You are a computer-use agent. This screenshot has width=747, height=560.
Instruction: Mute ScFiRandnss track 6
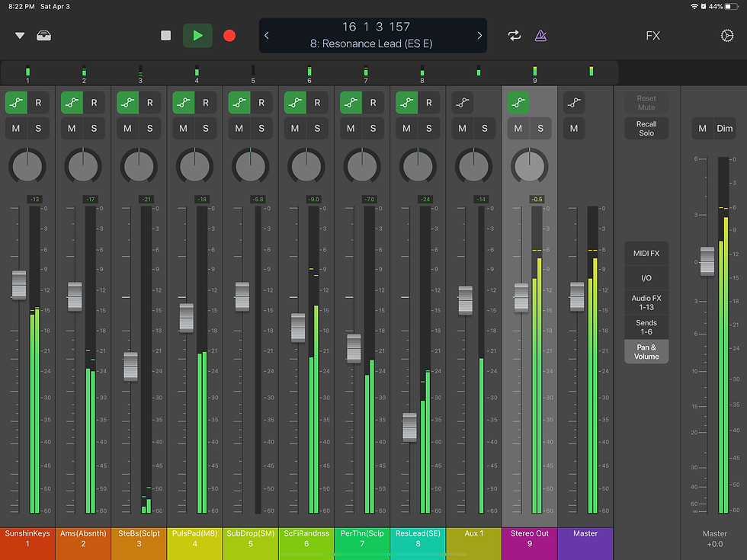point(295,128)
